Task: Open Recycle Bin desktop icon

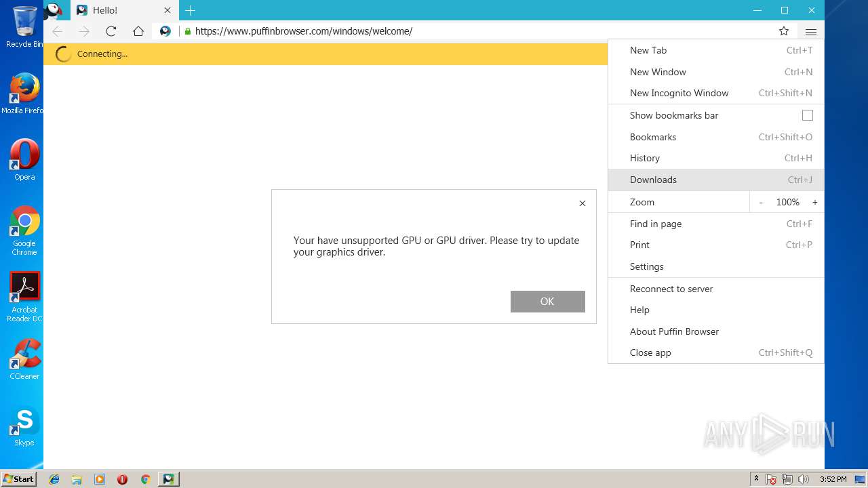Action: [24, 27]
